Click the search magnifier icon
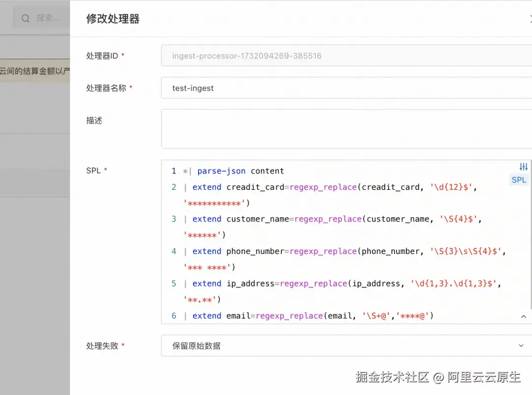This screenshot has width=532, height=395. (x=25, y=18)
